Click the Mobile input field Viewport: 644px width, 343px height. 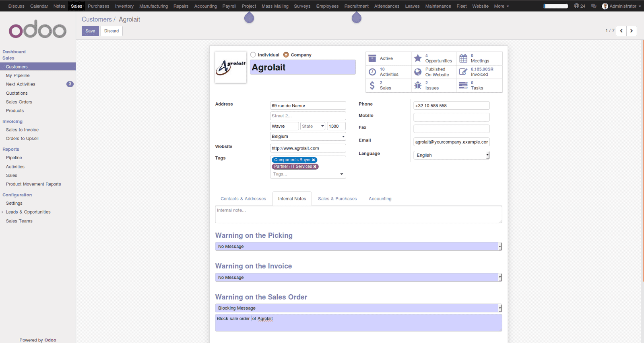pyautogui.click(x=452, y=117)
